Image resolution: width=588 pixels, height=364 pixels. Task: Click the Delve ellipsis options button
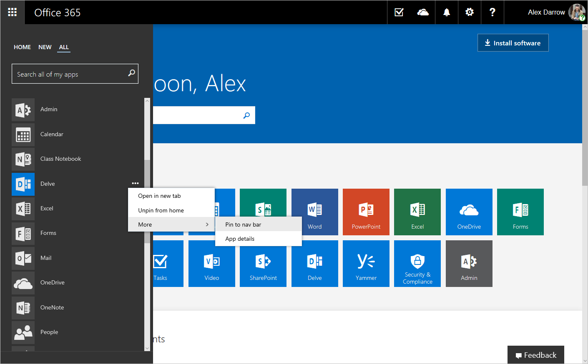[135, 183]
